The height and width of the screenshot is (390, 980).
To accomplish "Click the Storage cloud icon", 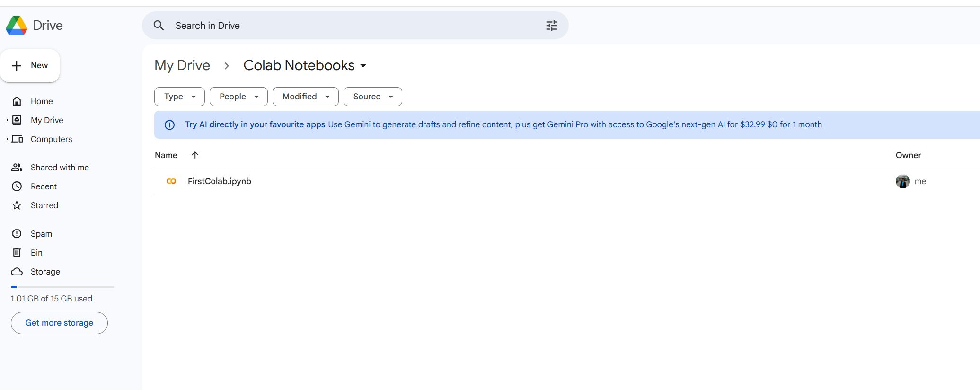I will click(17, 272).
